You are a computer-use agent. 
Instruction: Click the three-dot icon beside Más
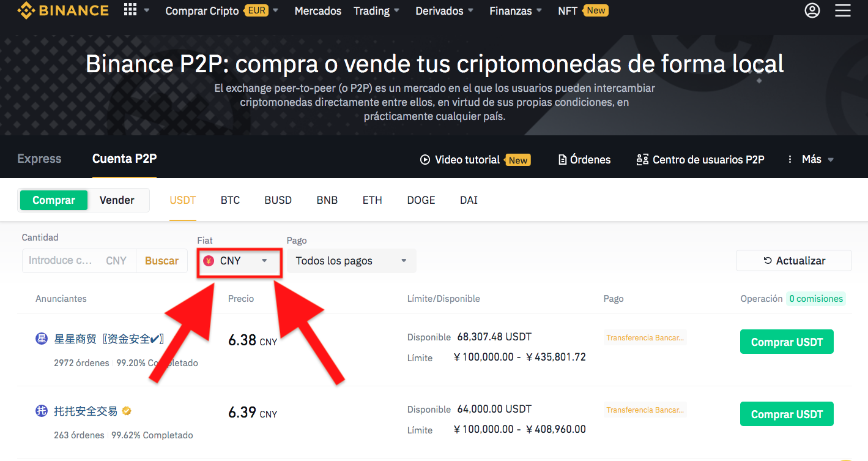click(790, 159)
